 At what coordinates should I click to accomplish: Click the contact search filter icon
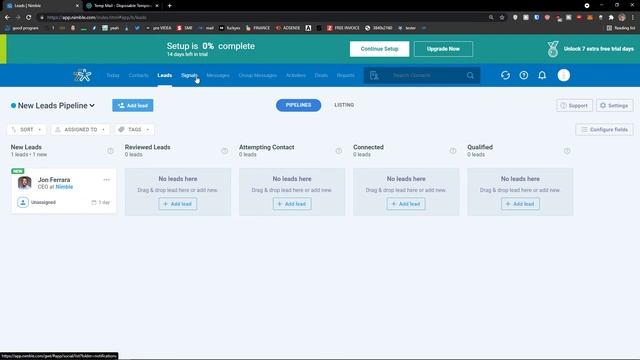point(374,76)
